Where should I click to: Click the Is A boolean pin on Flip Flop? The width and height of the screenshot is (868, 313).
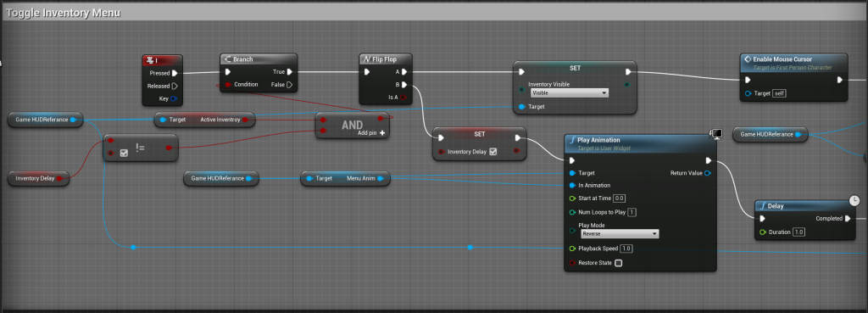(x=403, y=98)
